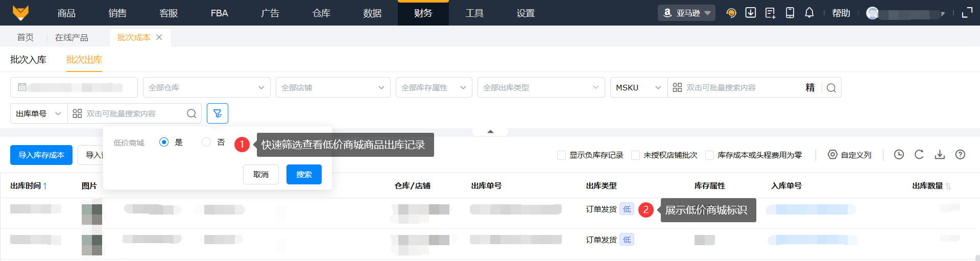Check the 未授权店铺批次 checkbox
The image size is (980, 261).
coord(636,155)
